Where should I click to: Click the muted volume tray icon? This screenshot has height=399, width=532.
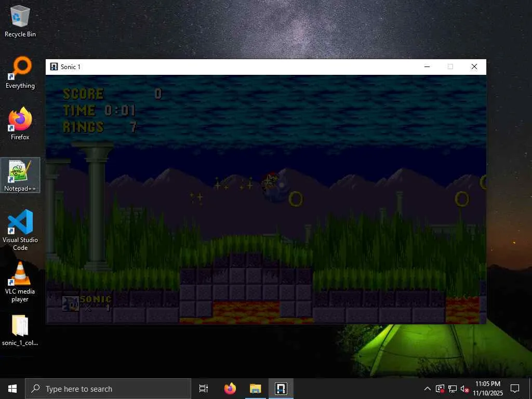pyautogui.click(x=464, y=389)
